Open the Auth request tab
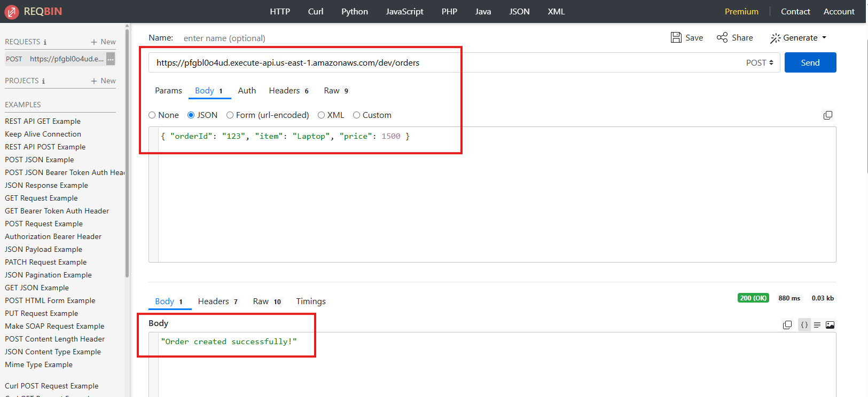The height and width of the screenshot is (397, 868). click(x=247, y=91)
